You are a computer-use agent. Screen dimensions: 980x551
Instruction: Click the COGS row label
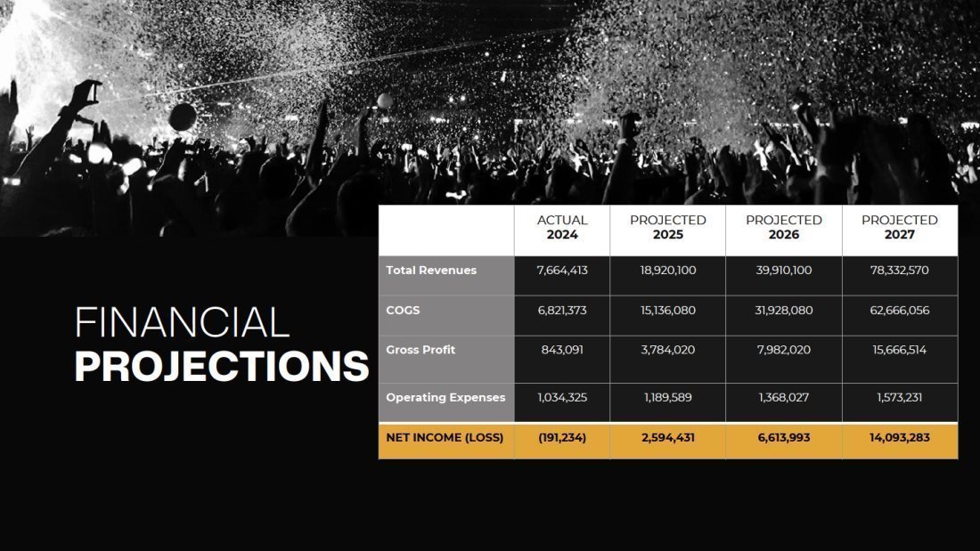[x=403, y=311]
